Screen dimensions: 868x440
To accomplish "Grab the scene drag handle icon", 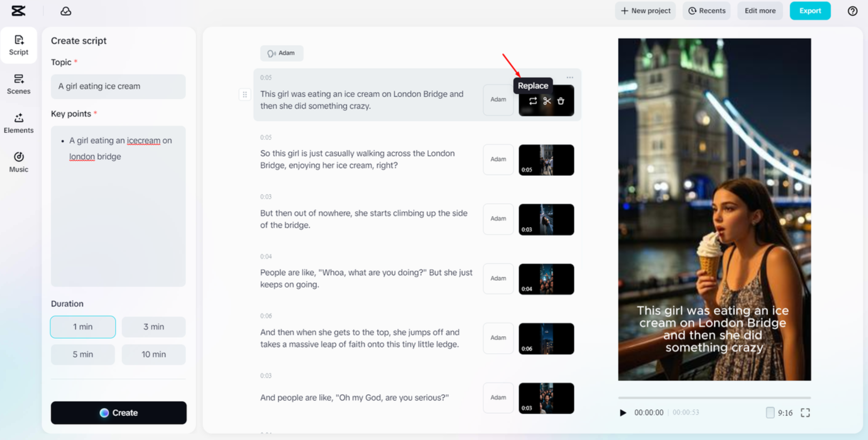I will pos(245,95).
